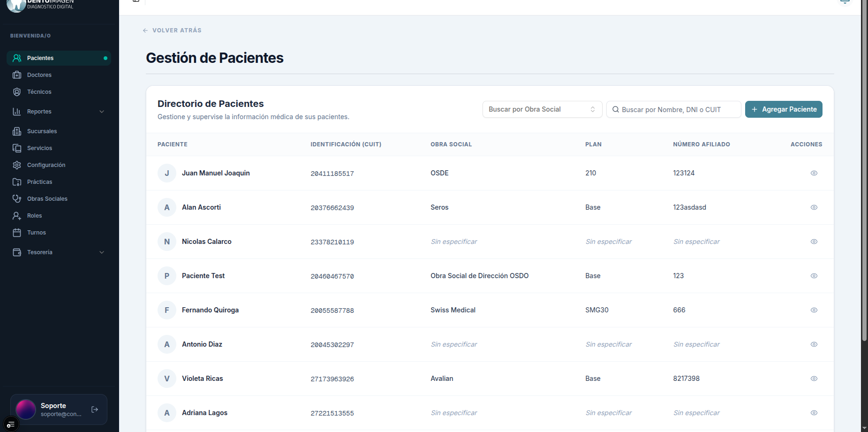Click patient name Violeta Ricas
Image resolution: width=868 pixels, height=432 pixels.
click(203, 379)
